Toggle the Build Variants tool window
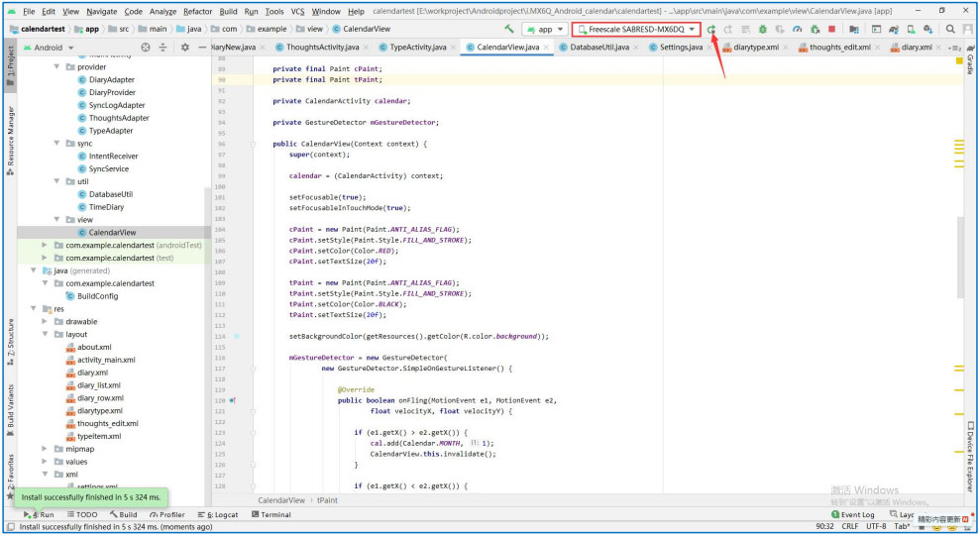 (x=11, y=410)
